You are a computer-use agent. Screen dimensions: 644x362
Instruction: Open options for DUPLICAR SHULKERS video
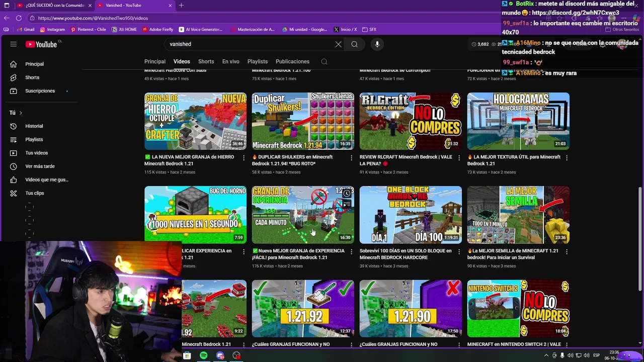tap(352, 157)
